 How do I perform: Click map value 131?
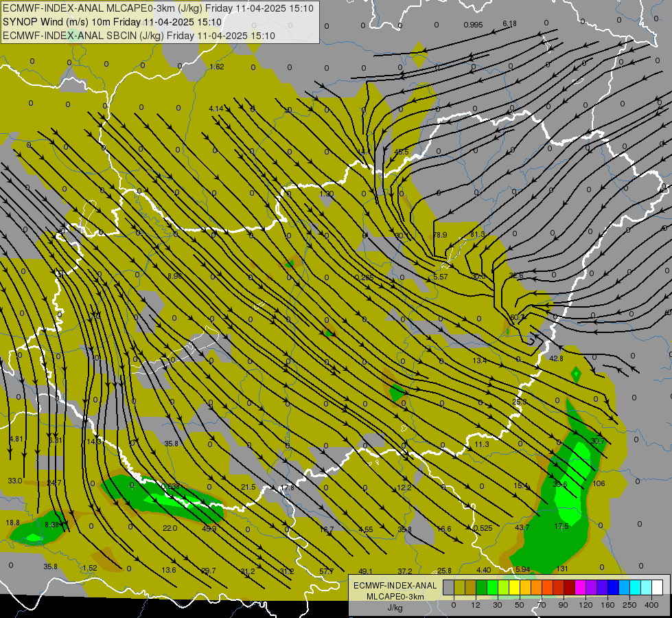pos(562,569)
